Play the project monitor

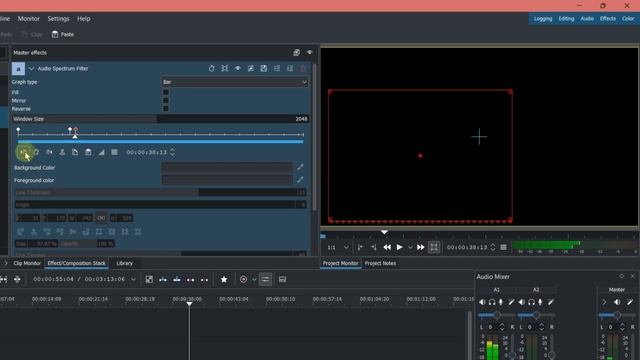tap(400, 247)
